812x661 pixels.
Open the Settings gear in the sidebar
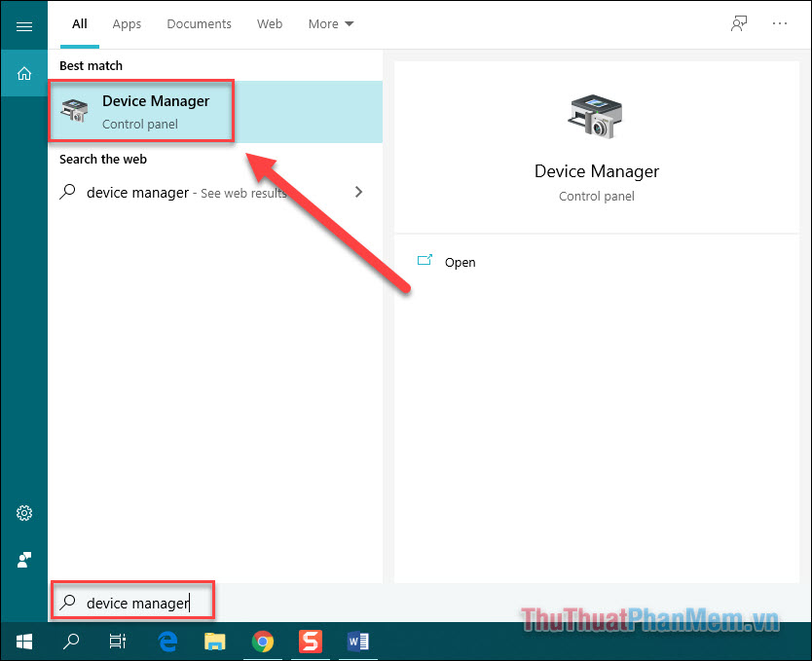23,513
